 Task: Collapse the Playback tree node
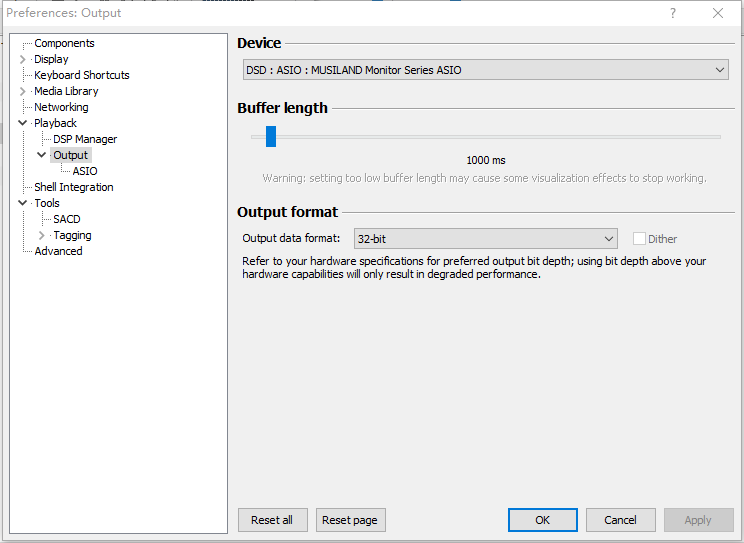(x=23, y=123)
